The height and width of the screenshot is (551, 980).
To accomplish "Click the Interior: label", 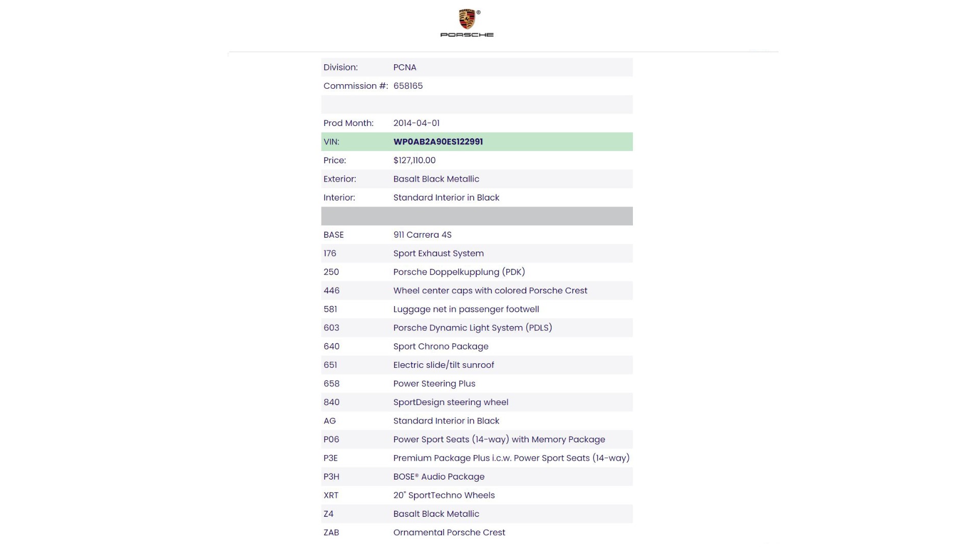I will click(339, 197).
